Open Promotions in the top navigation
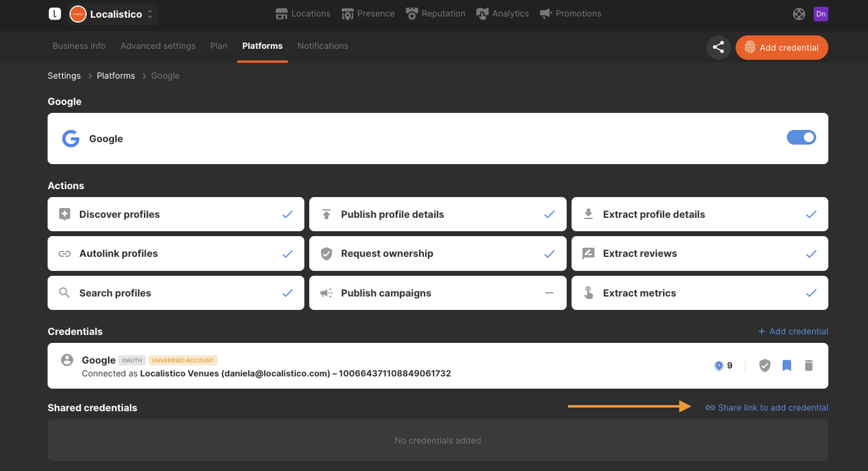 point(570,13)
